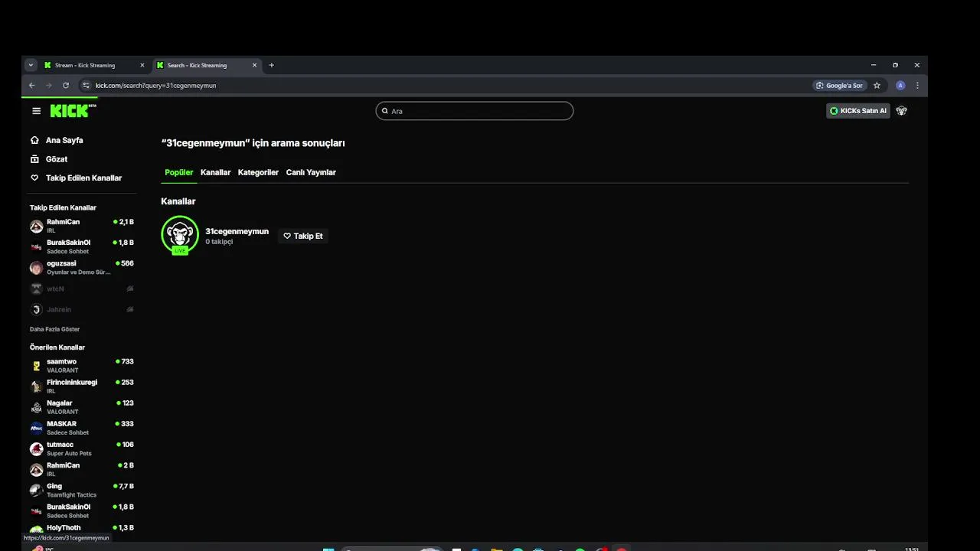Bookmark this page with star
The image size is (980, 551).
click(x=877, y=86)
